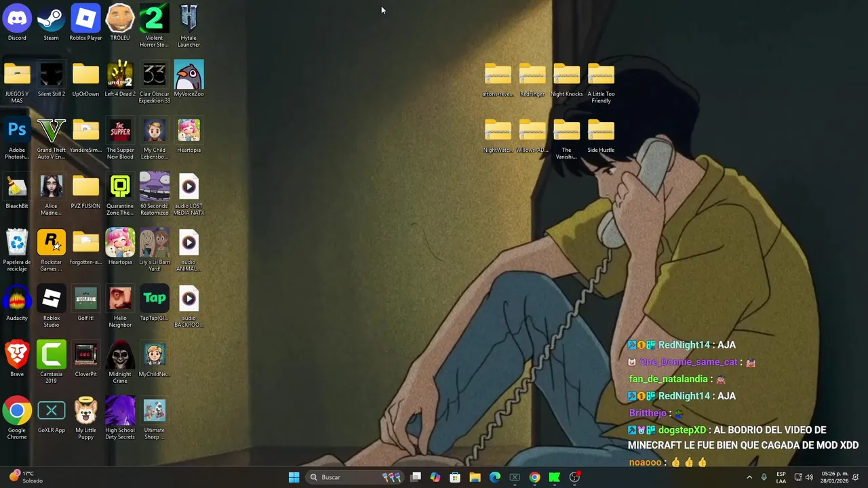Select the audio ANIMAL media file
The height and width of the screenshot is (488, 868).
pyautogui.click(x=189, y=250)
